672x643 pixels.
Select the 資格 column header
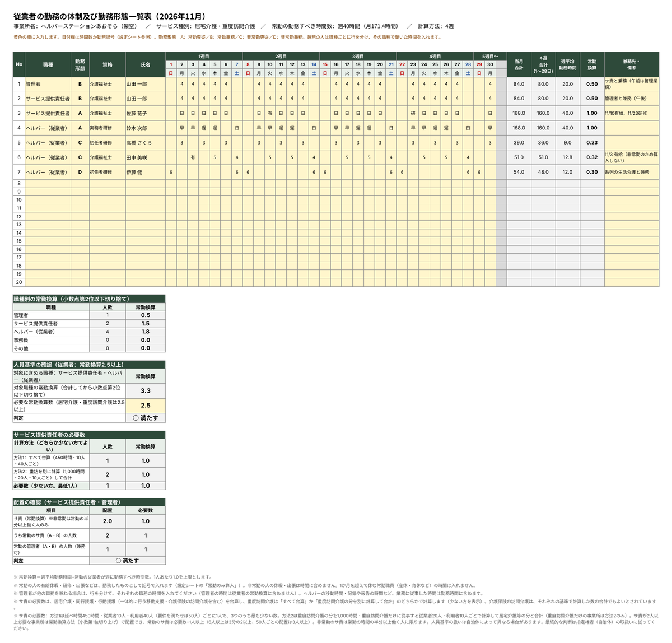pos(107,65)
